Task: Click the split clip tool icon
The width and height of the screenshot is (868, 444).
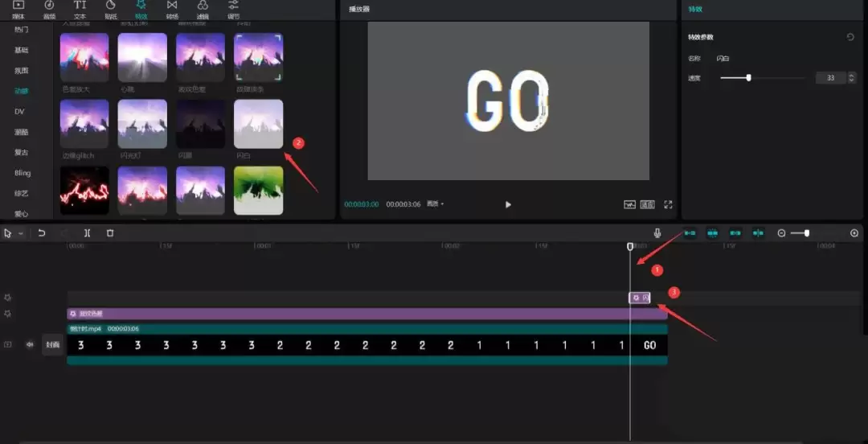Action: point(87,233)
